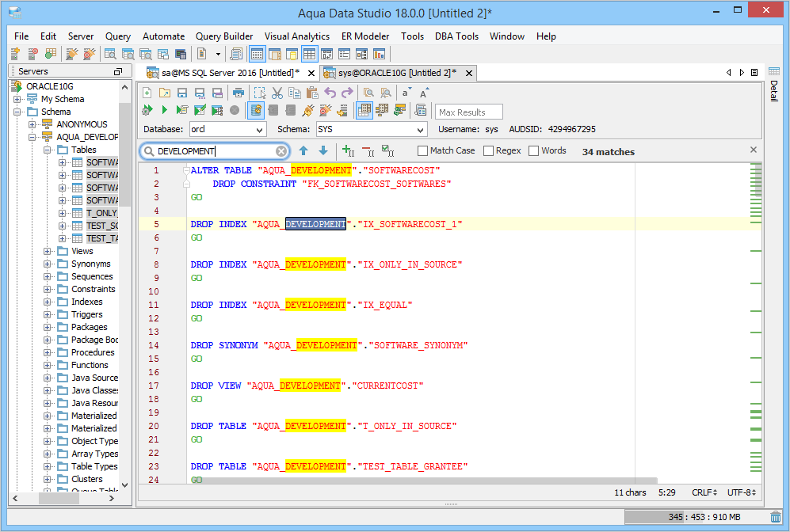Switch to sa@MS SQL Server 2016 tab
The height and width of the screenshot is (532, 790).
tap(231, 73)
